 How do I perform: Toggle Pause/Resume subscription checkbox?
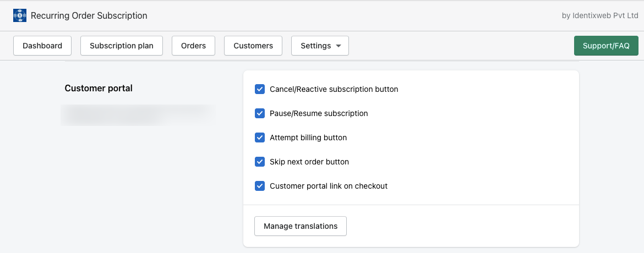pos(260,113)
